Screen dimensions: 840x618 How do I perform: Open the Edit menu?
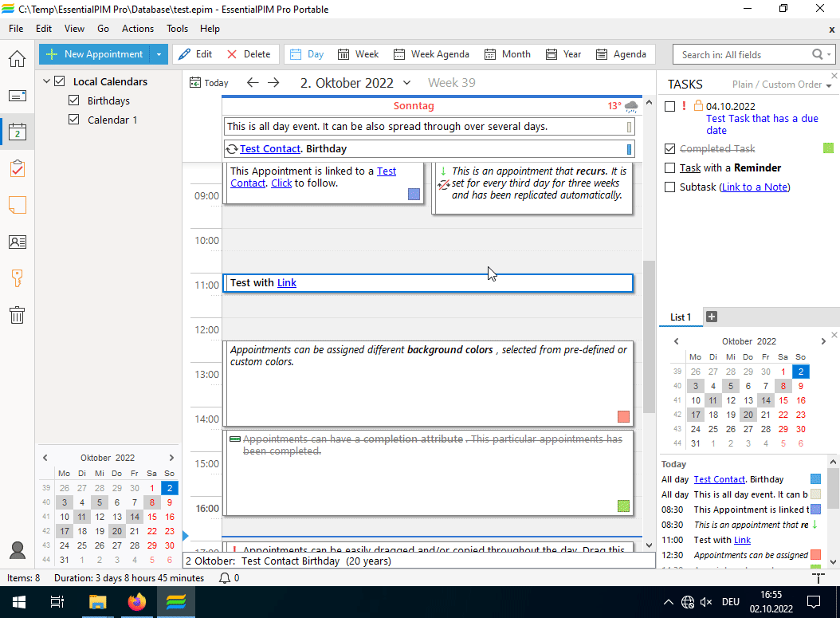tap(44, 29)
